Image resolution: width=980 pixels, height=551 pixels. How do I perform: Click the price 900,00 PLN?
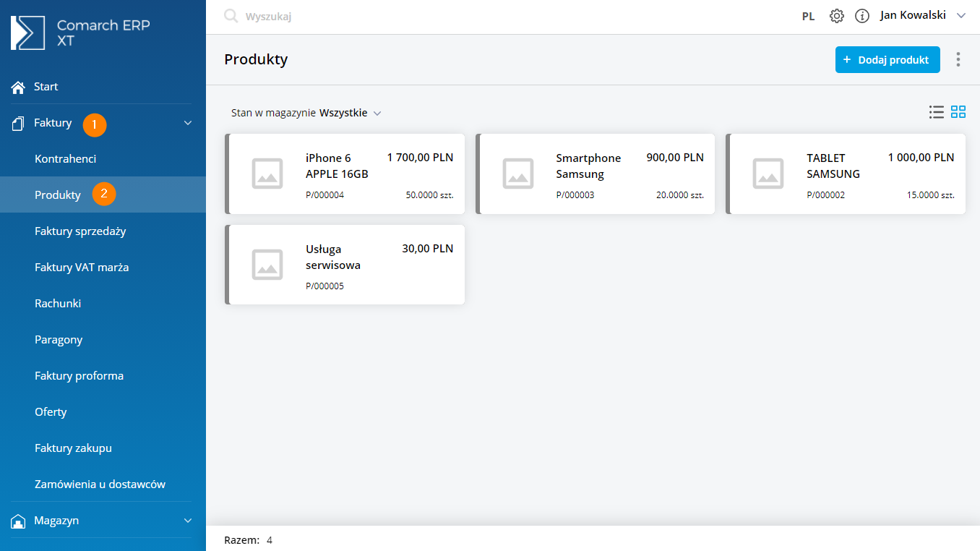(675, 157)
